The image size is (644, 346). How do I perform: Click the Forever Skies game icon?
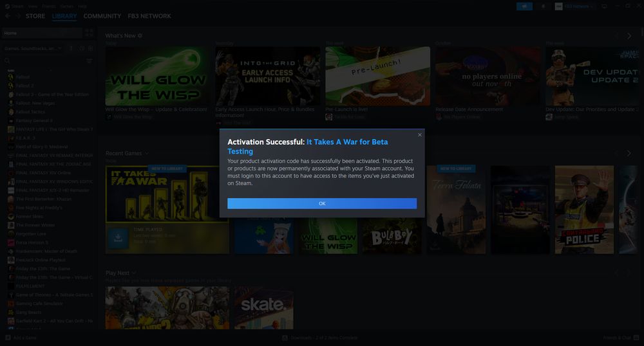(11, 216)
